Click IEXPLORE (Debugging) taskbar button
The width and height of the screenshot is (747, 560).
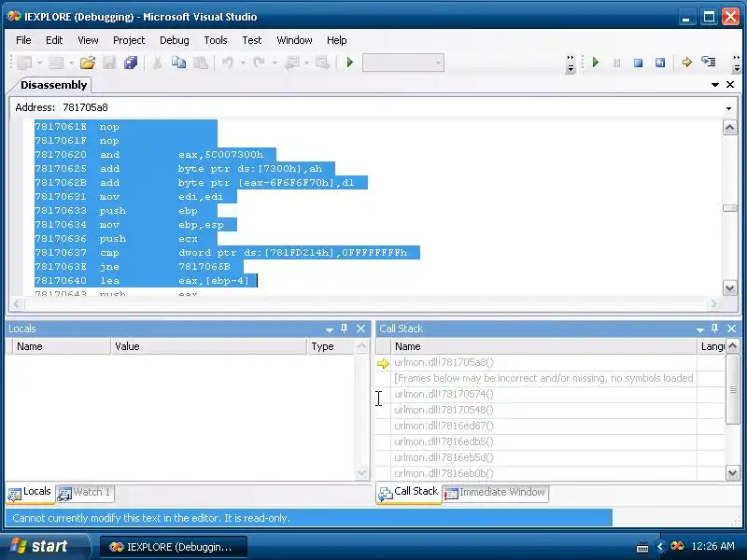[173, 547]
